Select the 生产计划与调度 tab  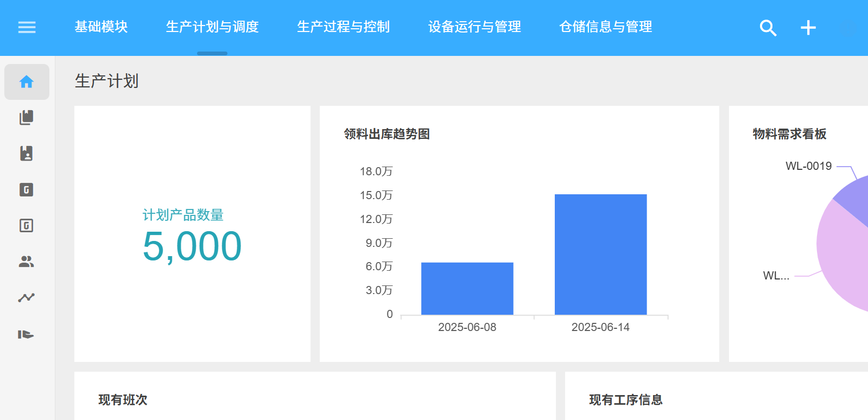[x=212, y=27]
